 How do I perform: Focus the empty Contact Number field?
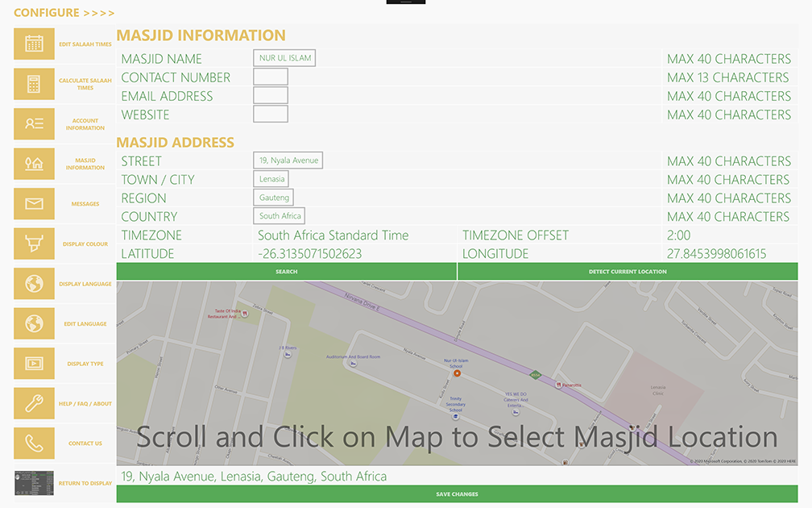[271, 77]
